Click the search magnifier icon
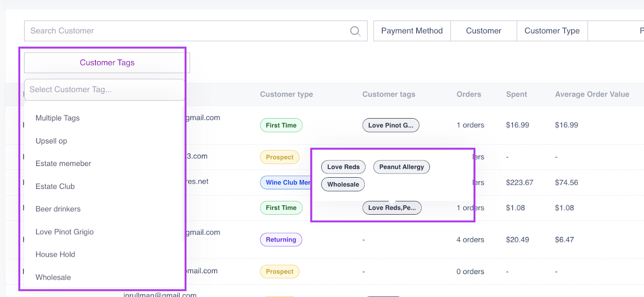The height and width of the screenshot is (297, 644). pyautogui.click(x=355, y=31)
